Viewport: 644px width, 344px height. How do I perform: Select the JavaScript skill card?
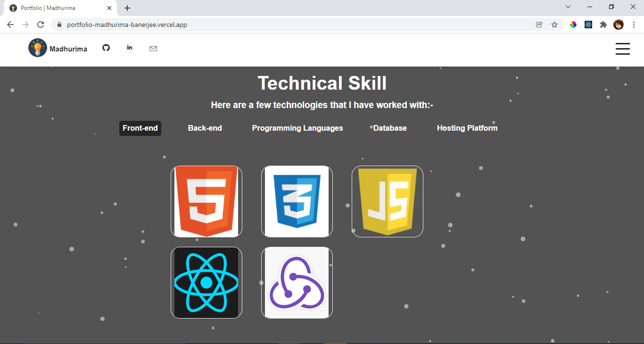(x=388, y=201)
